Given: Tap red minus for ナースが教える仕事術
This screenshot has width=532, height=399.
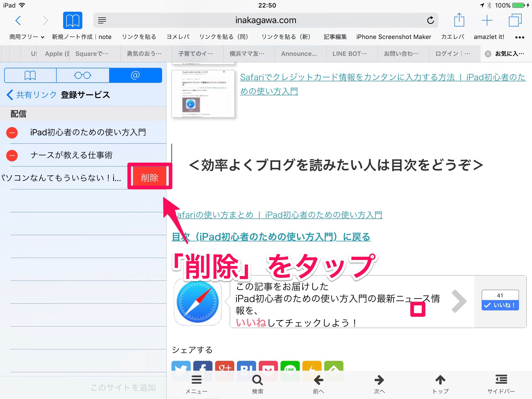Looking at the screenshot, I should click(x=12, y=156).
